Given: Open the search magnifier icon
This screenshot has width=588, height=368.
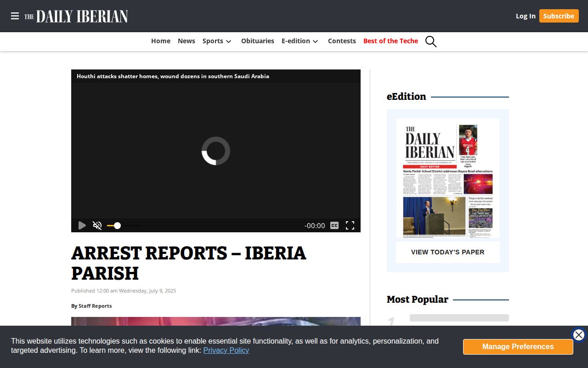Looking at the screenshot, I should point(431,41).
